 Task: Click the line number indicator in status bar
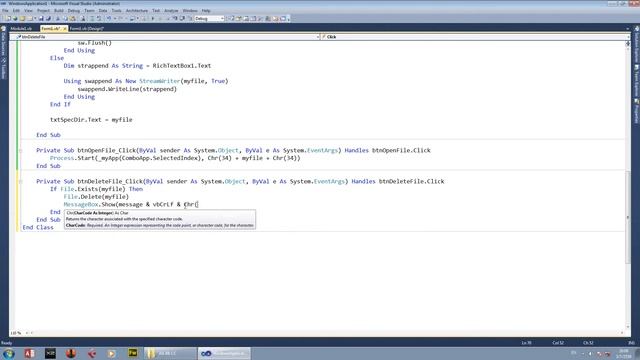(x=526, y=343)
